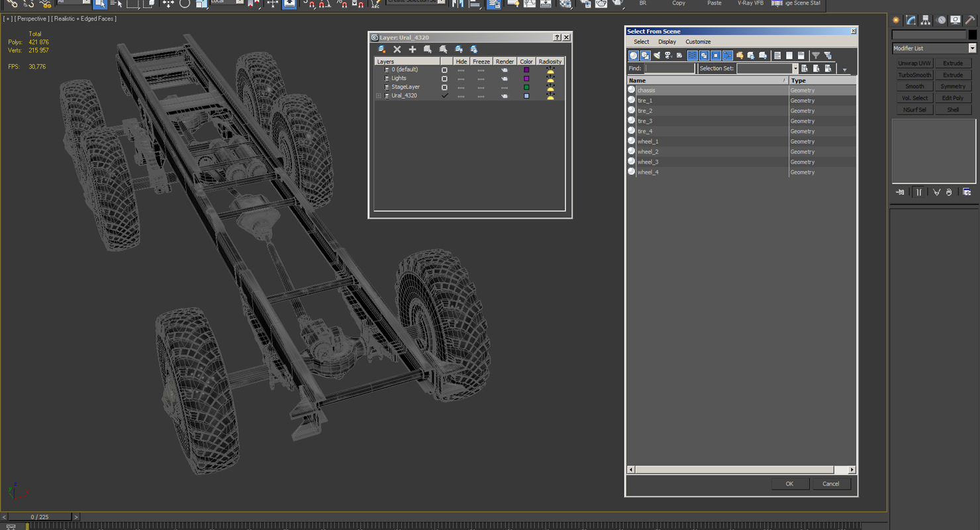Click Select All icon in Select From Scene
This screenshot has width=980, height=530.
click(777, 56)
